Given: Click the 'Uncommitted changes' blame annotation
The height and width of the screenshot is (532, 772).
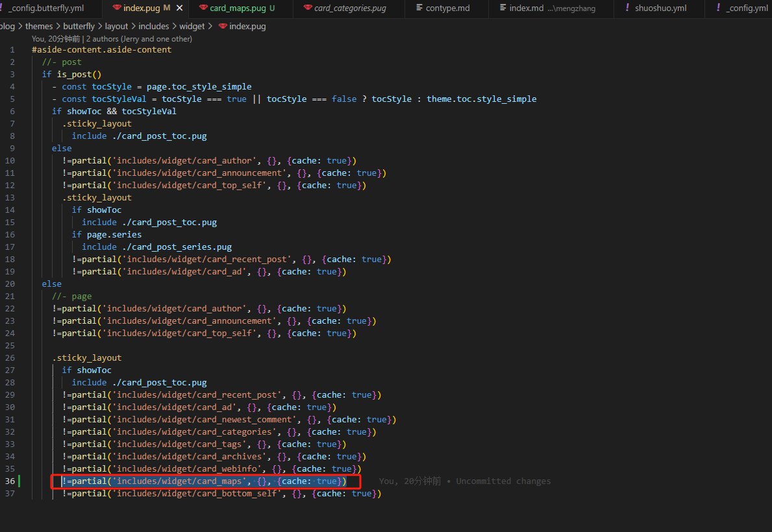Looking at the screenshot, I should tap(503, 481).
